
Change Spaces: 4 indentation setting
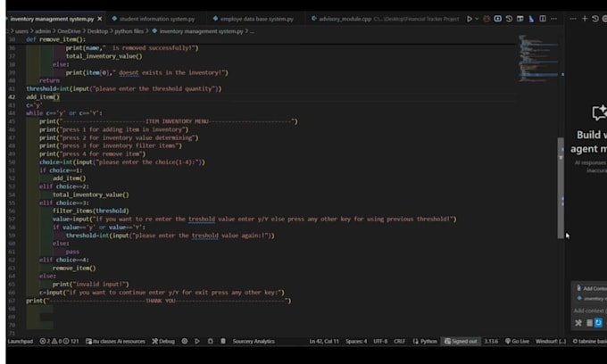[356, 341]
